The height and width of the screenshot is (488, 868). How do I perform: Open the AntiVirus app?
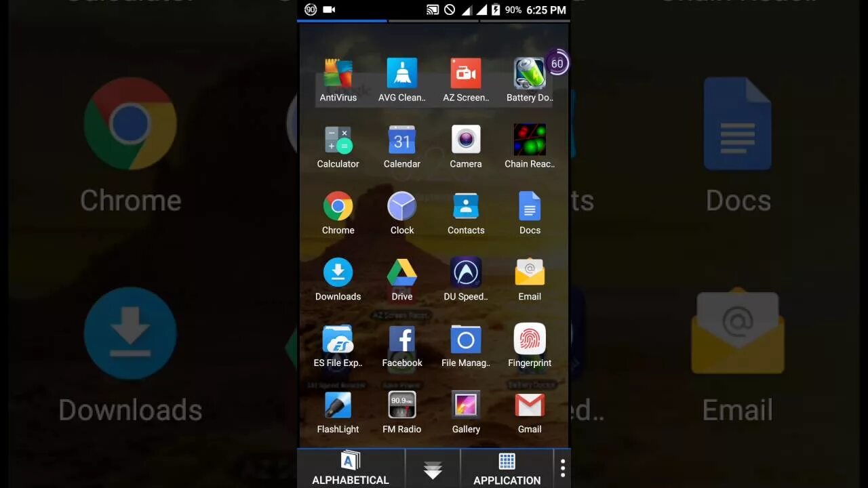pyautogui.click(x=338, y=80)
